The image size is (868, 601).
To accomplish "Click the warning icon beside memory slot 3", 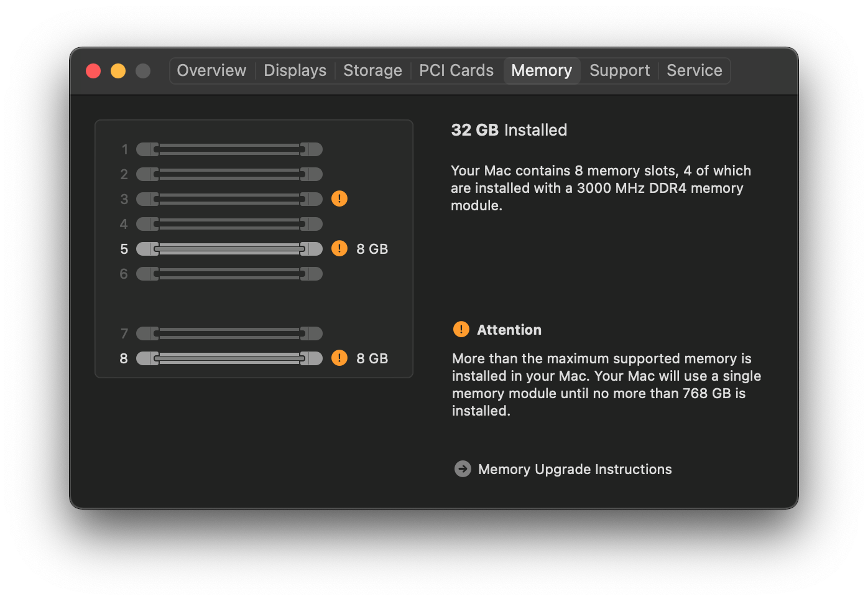I will point(339,198).
